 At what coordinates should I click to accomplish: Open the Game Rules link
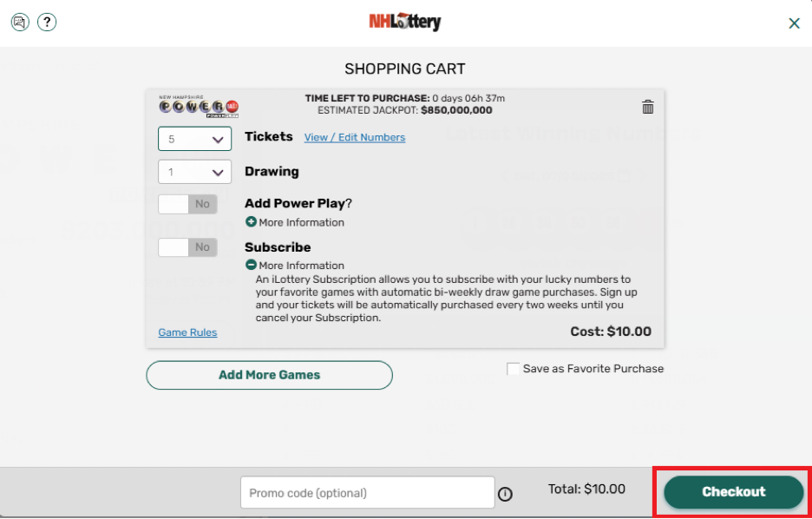point(187,332)
